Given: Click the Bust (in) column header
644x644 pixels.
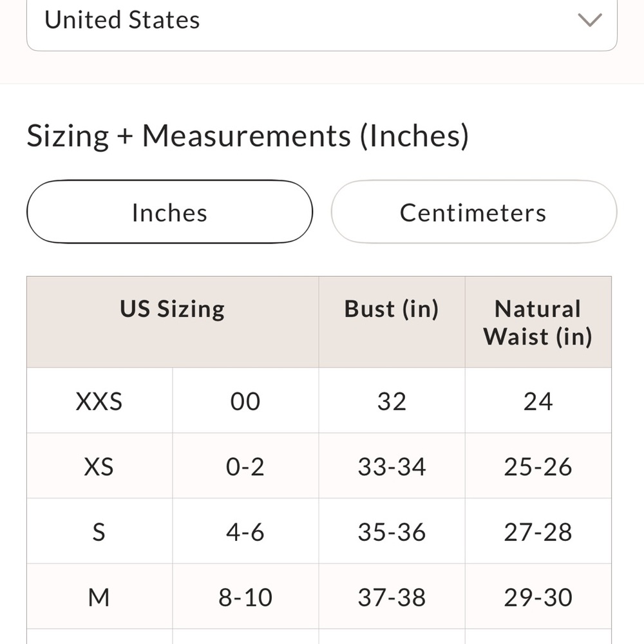Looking at the screenshot, I should (x=392, y=322).
